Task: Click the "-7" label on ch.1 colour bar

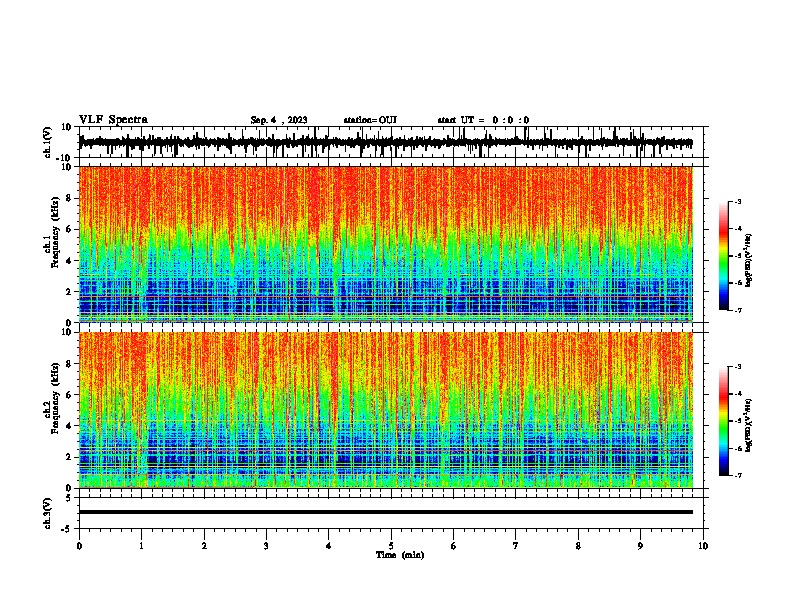Action: click(738, 310)
